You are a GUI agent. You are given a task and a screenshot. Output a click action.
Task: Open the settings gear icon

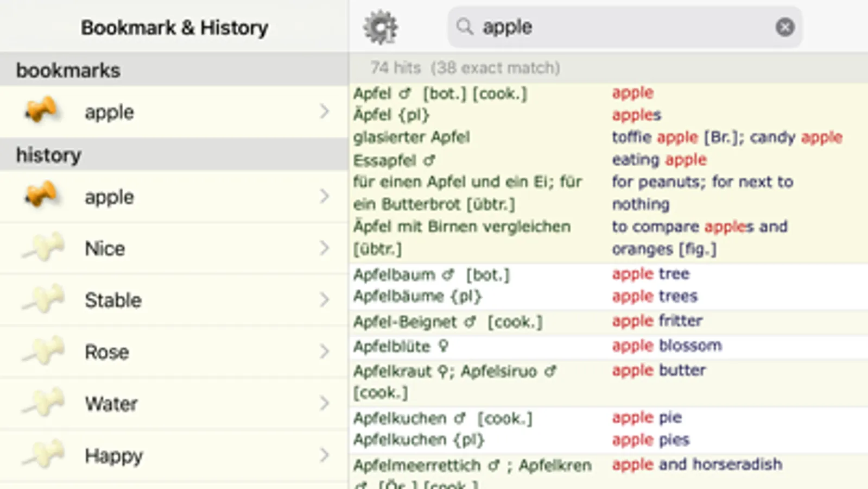pos(381,27)
